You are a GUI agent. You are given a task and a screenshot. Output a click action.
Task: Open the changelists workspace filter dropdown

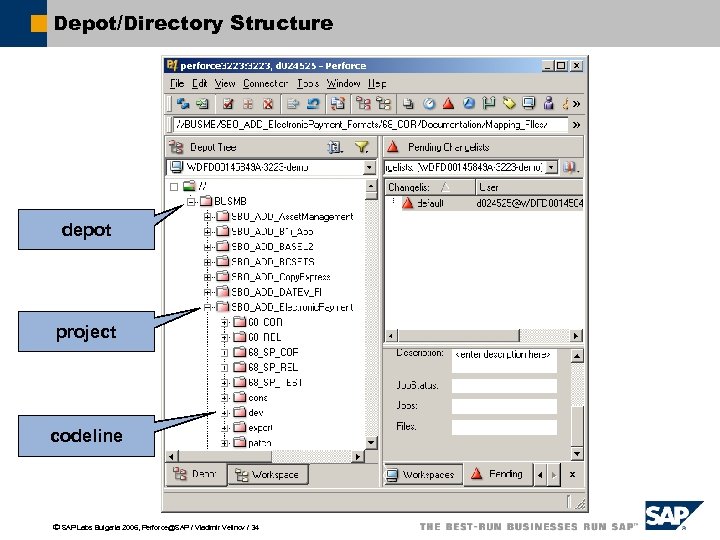552,168
